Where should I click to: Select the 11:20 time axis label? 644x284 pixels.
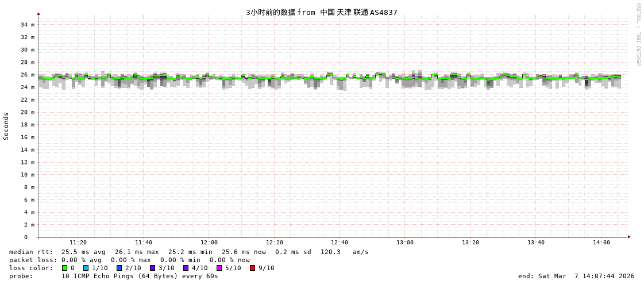pos(78,243)
